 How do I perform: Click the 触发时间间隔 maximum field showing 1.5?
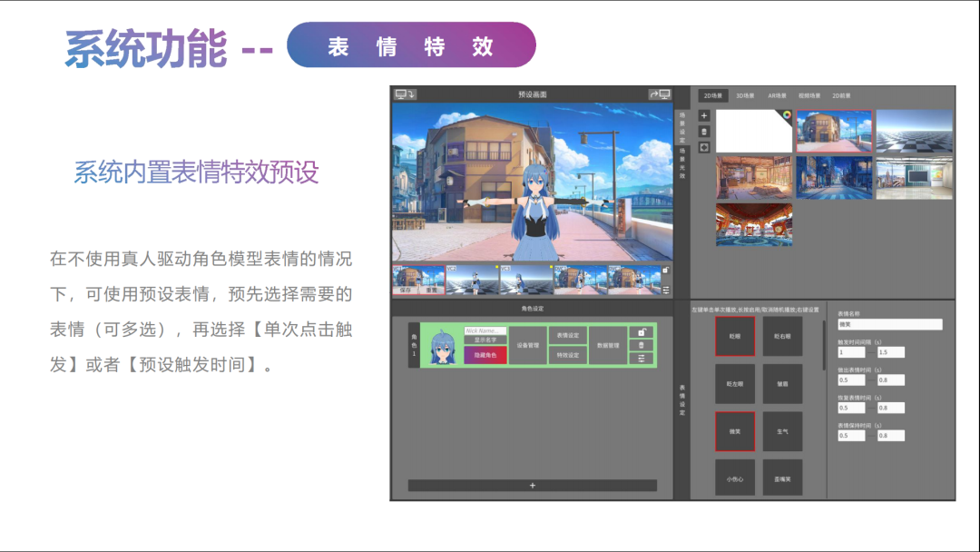pos(891,352)
